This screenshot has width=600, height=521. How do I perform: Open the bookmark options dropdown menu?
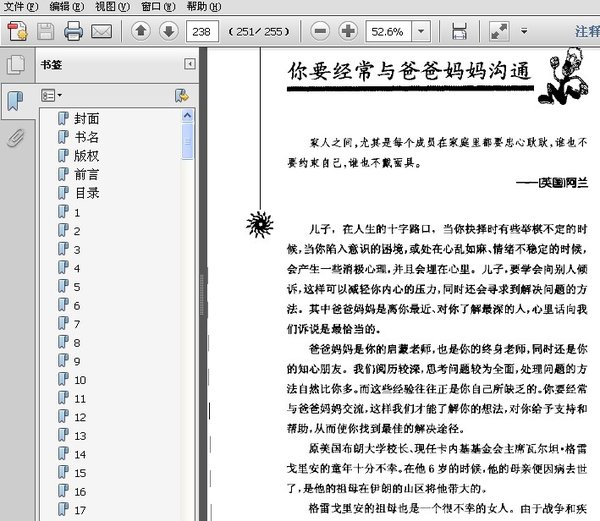52,95
